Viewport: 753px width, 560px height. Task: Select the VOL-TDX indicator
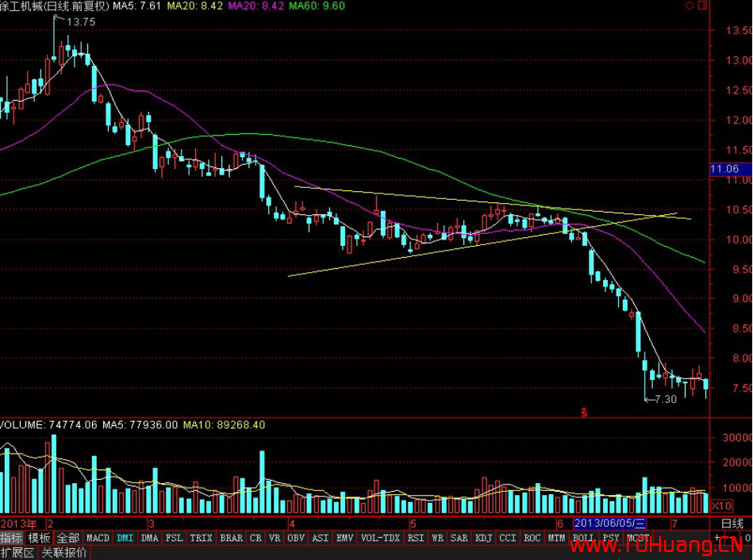pyautogui.click(x=381, y=538)
